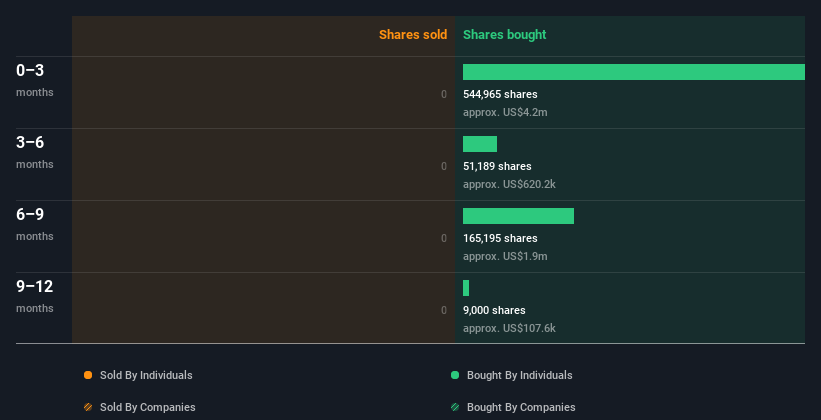Click the green Bought By Individuals legend dot
The image size is (821, 420).
pyautogui.click(x=455, y=375)
